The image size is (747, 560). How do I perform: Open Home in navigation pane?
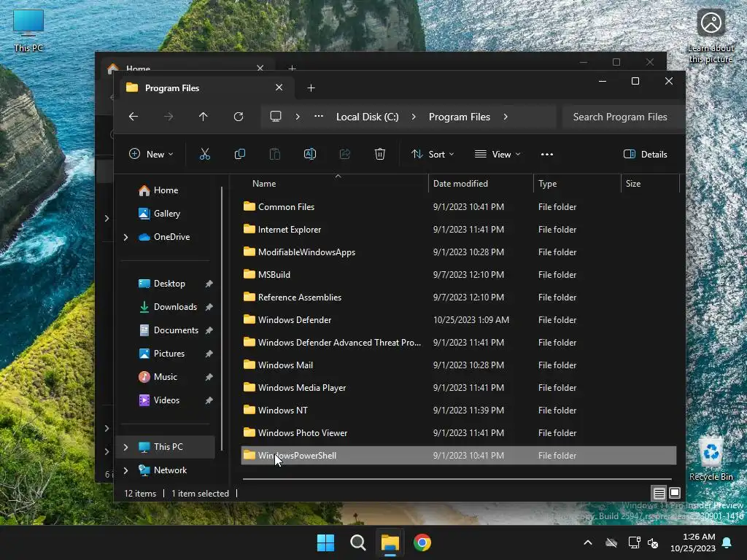[x=166, y=190]
